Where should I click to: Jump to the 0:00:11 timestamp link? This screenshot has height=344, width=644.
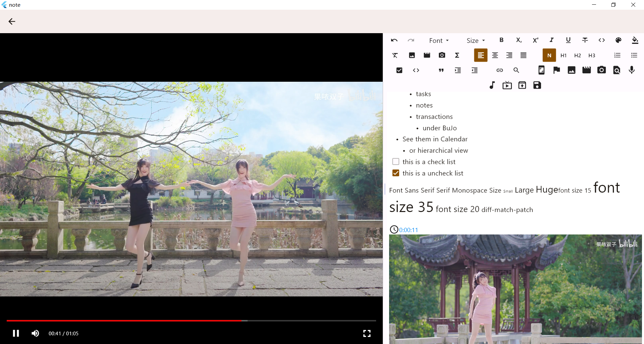(x=409, y=230)
